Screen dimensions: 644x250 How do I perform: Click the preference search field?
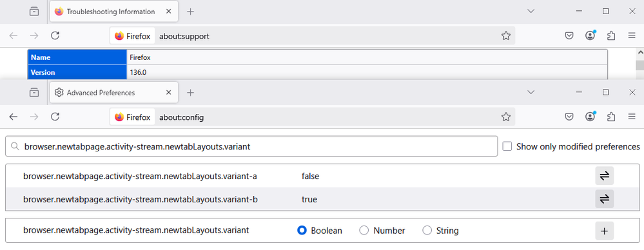[x=251, y=146]
